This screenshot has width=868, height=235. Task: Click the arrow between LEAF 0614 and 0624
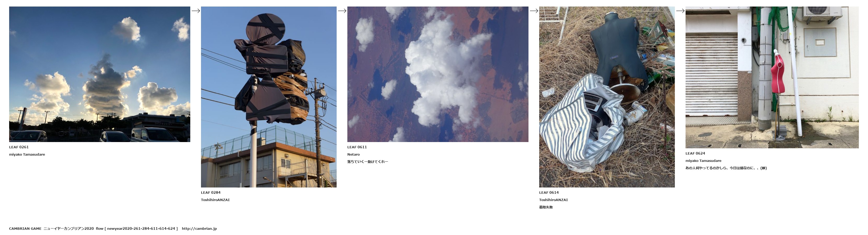[x=680, y=11]
